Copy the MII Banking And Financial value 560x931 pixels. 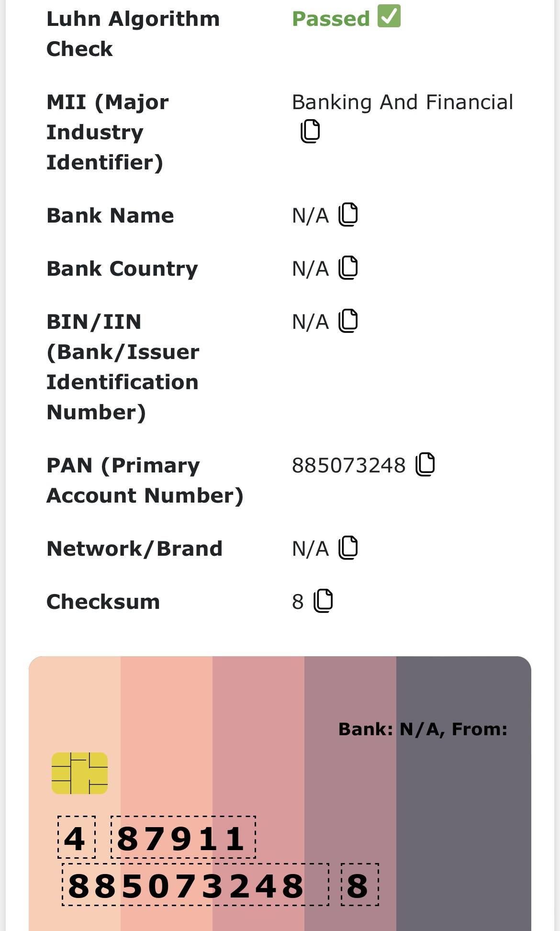click(x=310, y=131)
